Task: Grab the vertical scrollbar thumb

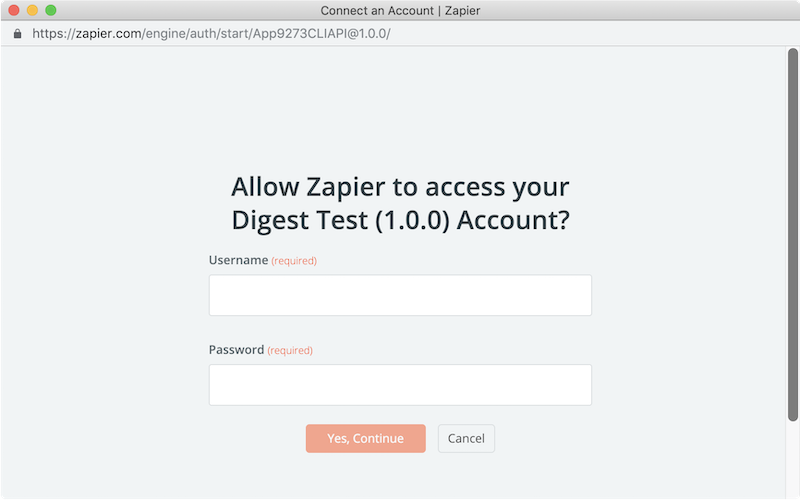Action: tap(792, 235)
